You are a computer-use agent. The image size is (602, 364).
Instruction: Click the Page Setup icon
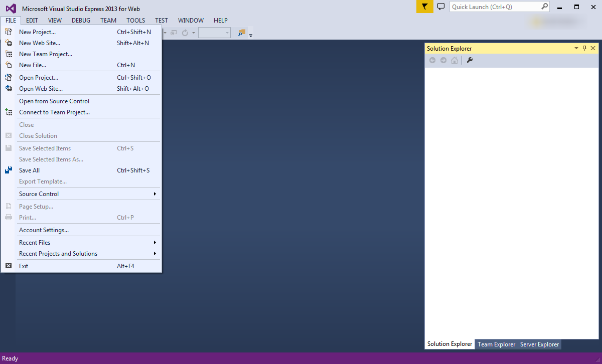point(9,207)
